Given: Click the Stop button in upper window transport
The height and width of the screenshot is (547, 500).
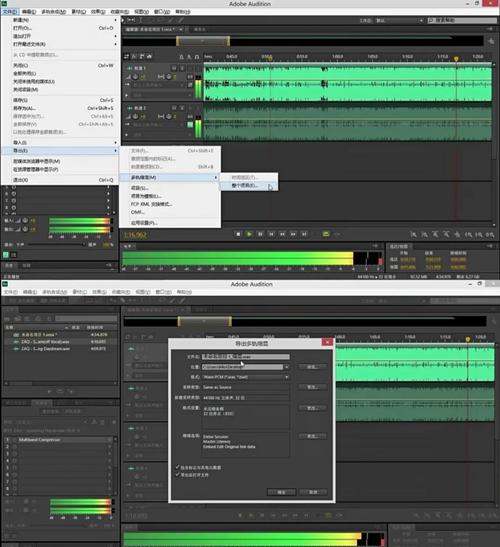Looking at the screenshot, I should coord(238,234).
